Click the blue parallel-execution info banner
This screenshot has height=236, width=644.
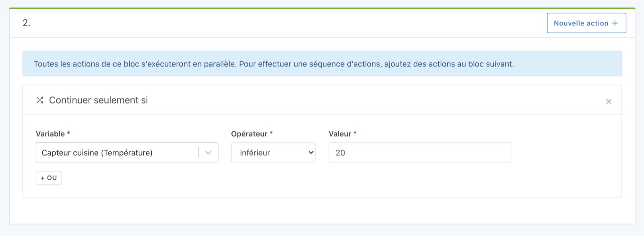[322, 63]
